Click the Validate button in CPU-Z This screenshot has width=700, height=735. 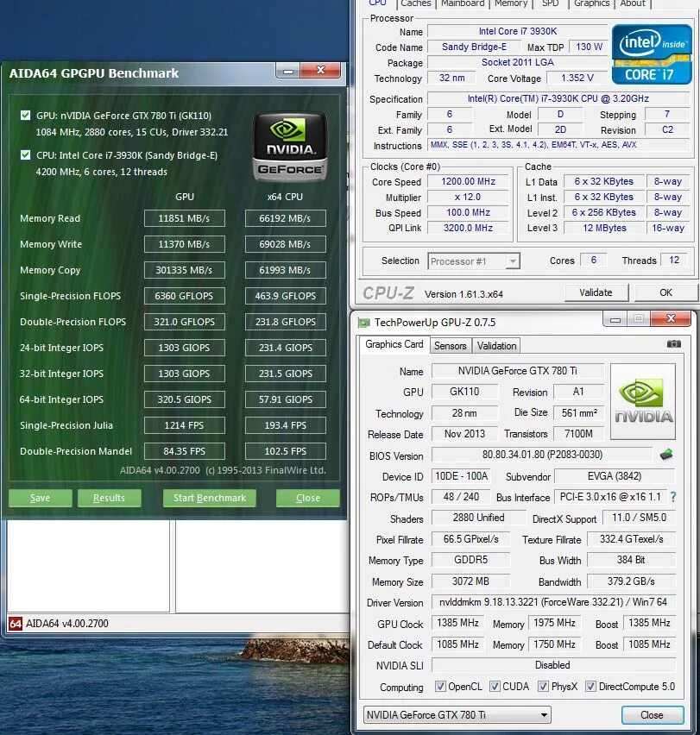[x=596, y=292]
